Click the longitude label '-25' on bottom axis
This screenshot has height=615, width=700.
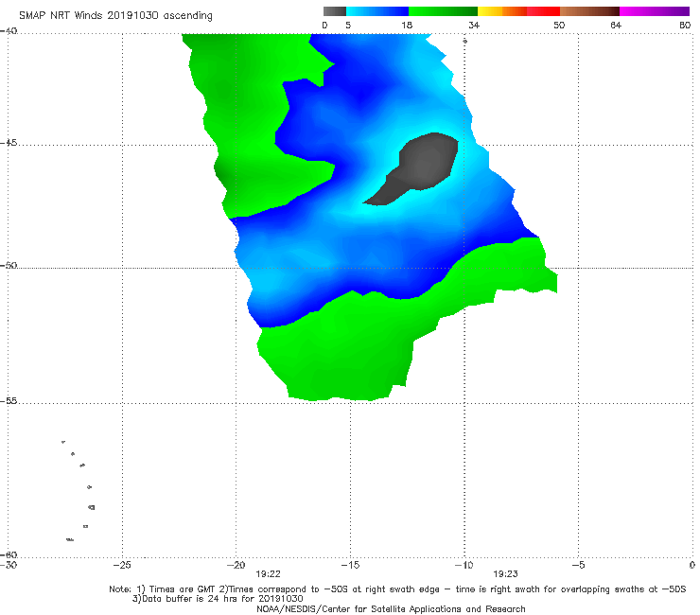coord(122,565)
